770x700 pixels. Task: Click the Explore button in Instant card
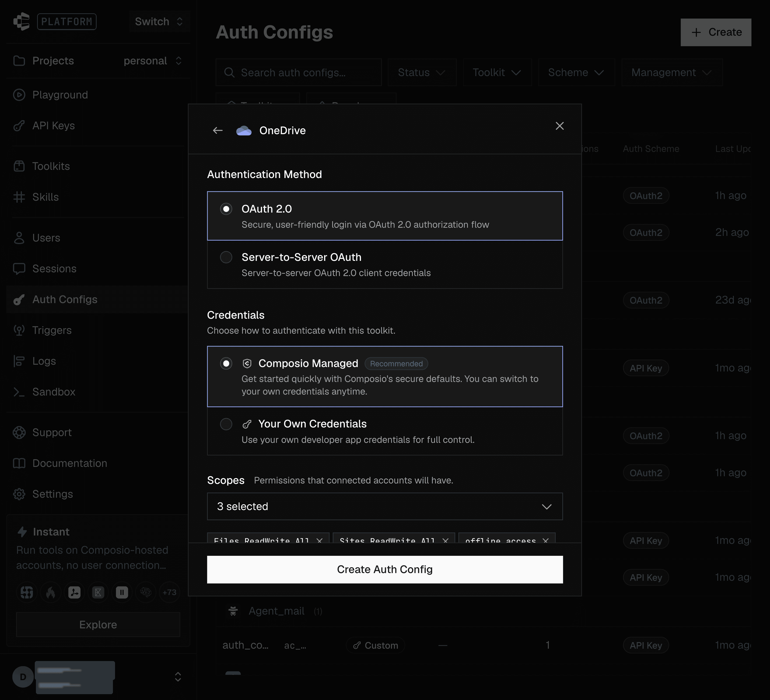point(98,624)
